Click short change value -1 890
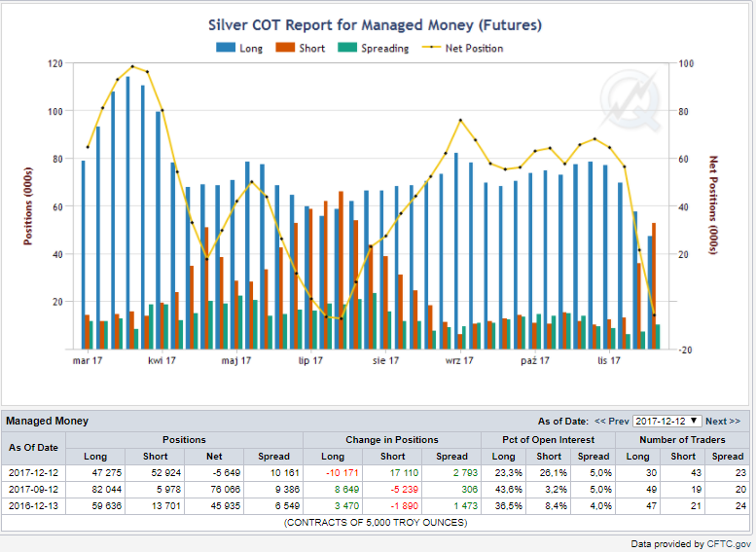 pos(404,505)
